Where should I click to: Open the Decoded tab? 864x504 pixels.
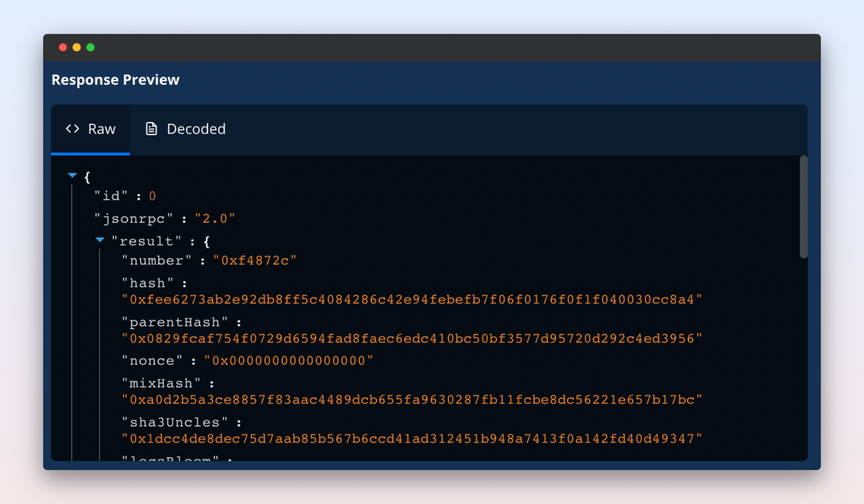coord(185,129)
